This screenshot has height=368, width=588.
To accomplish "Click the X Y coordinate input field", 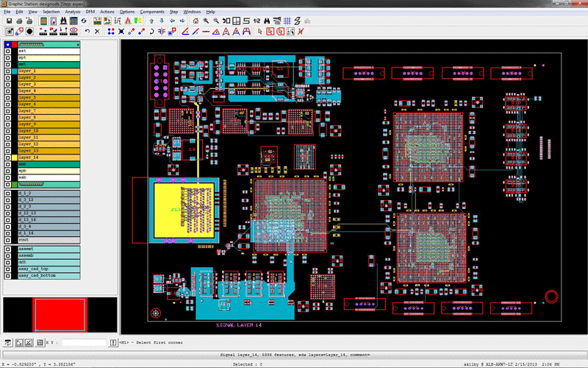I will point(85,342).
